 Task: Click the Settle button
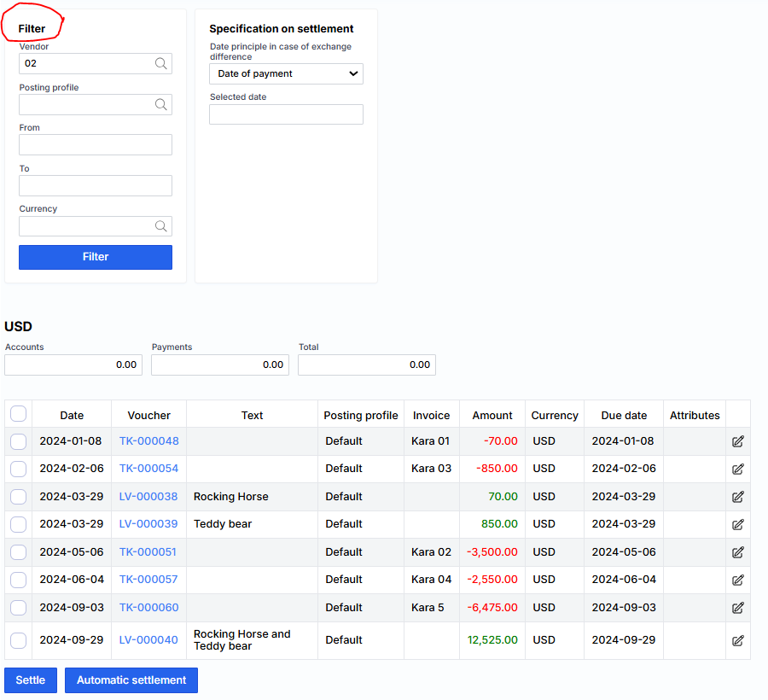point(30,680)
